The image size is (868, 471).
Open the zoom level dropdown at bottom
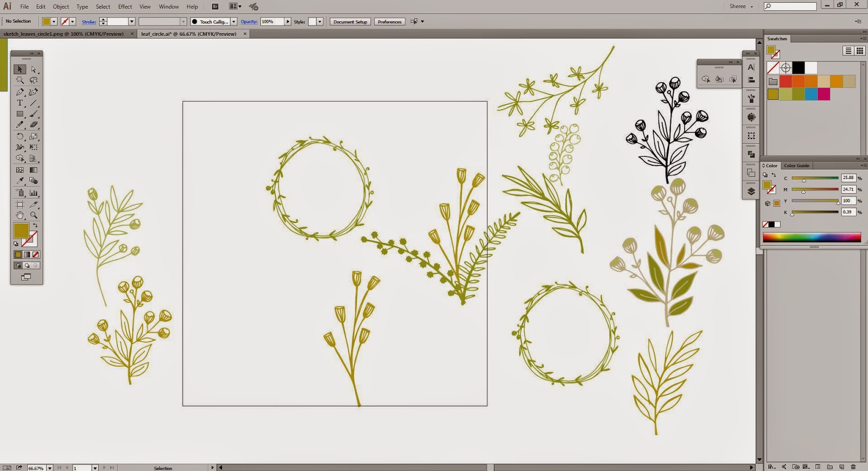[x=49, y=467]
